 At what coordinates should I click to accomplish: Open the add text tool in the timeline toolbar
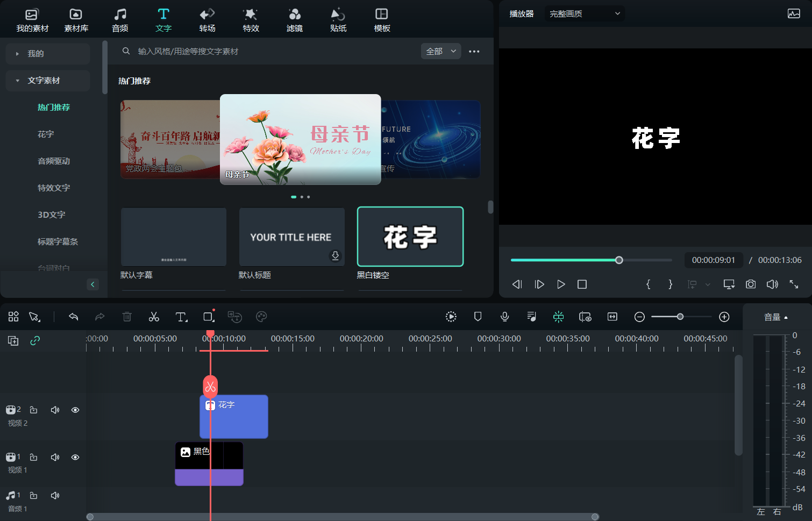click(x=181, y=317)
